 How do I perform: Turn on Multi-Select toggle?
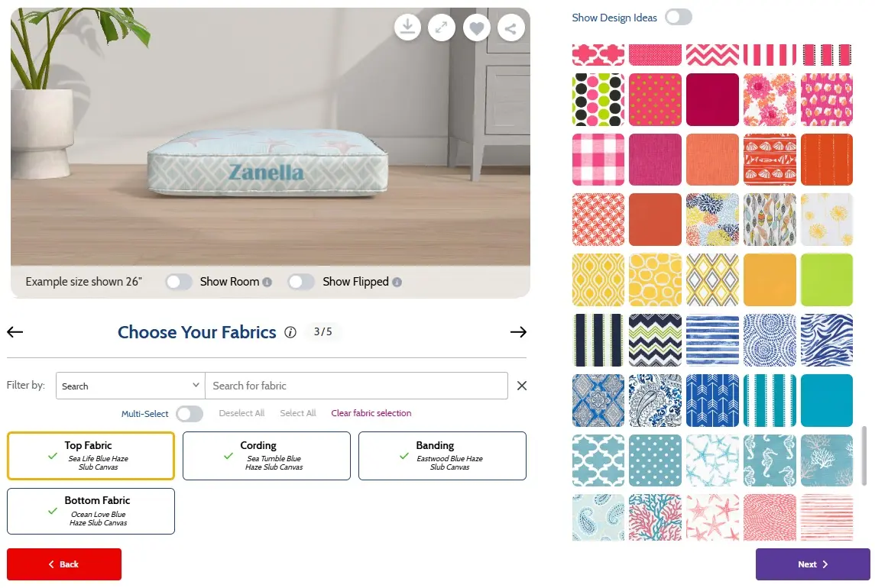[190, 414]
